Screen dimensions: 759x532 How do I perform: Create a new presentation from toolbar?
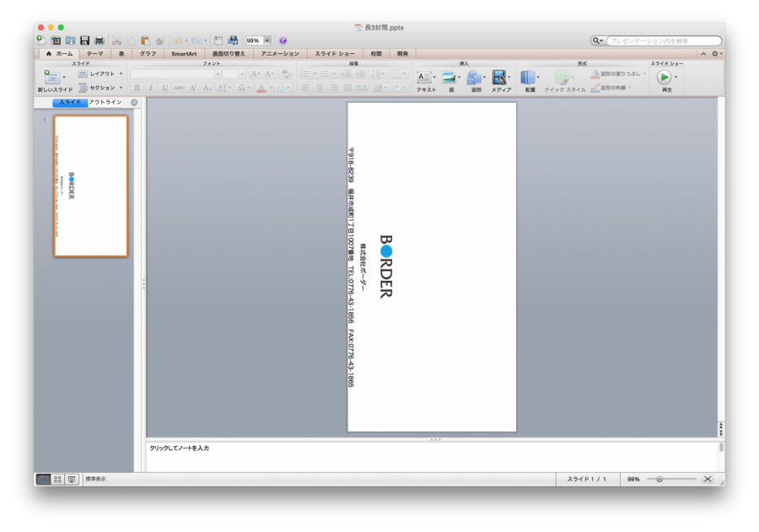point(41,40)
